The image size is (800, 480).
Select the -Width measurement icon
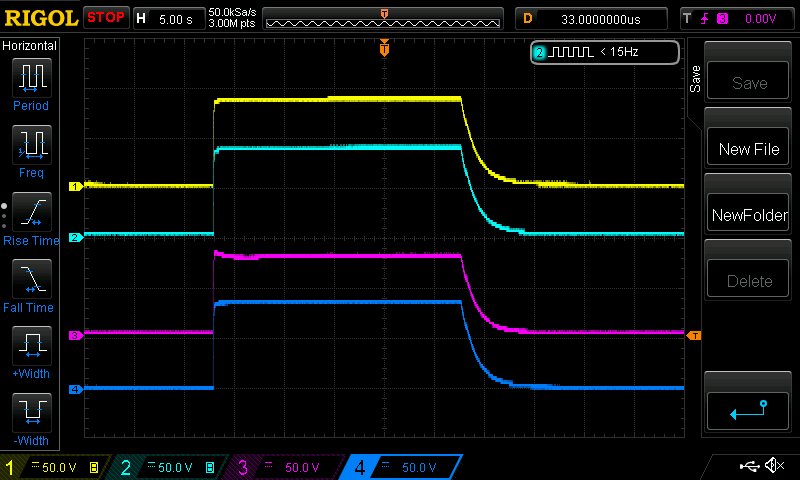[32, 413]
